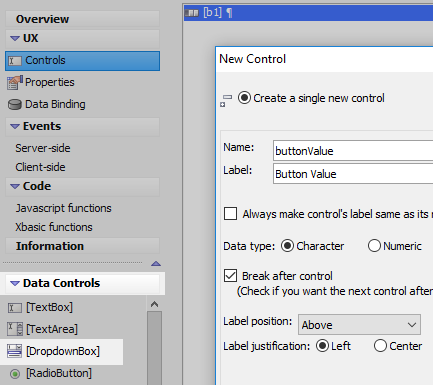
Task: Open Data Binding in the sidebar
Action: click(55, 104)
